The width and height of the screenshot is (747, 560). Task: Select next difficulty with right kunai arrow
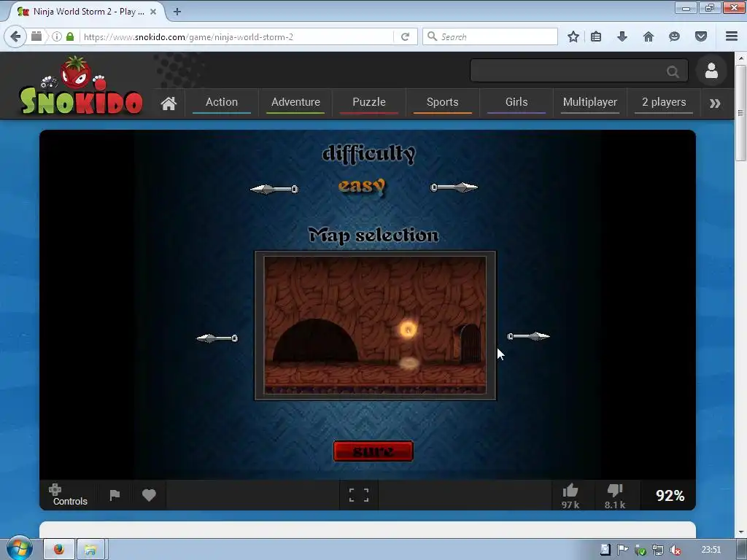tap(454, 187)
